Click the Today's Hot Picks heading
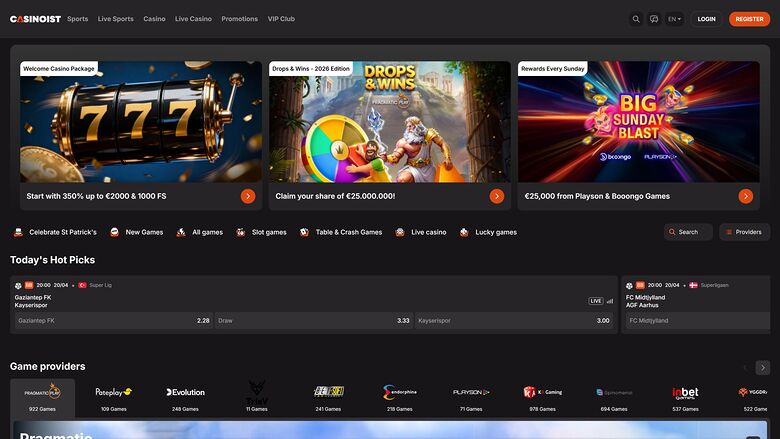The height and width of the screenshot is (439, 780). 52,260
